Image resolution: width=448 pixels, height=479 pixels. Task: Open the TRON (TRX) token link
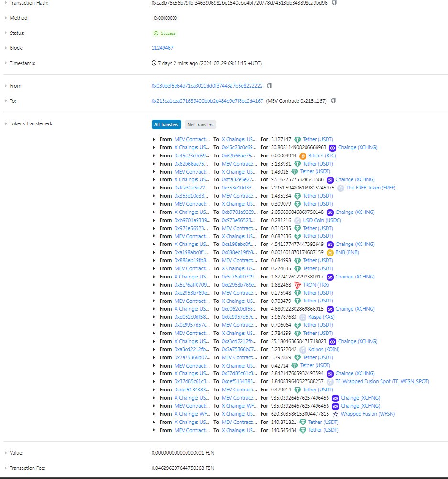(x=316, y=285)
